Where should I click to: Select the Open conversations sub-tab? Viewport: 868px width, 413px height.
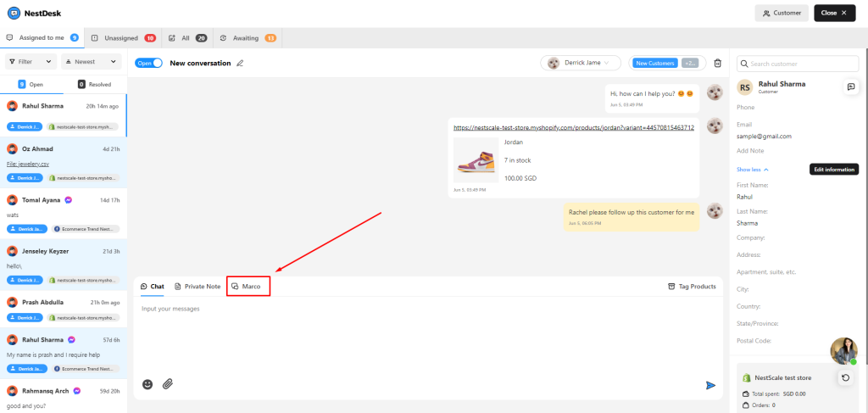pyautogui.click(x=31, y=85)
